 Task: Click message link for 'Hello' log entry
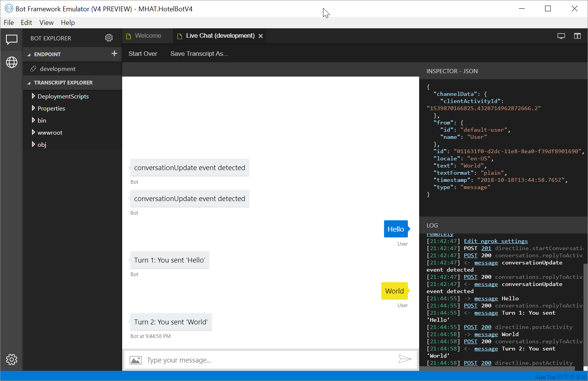point(486,298)
